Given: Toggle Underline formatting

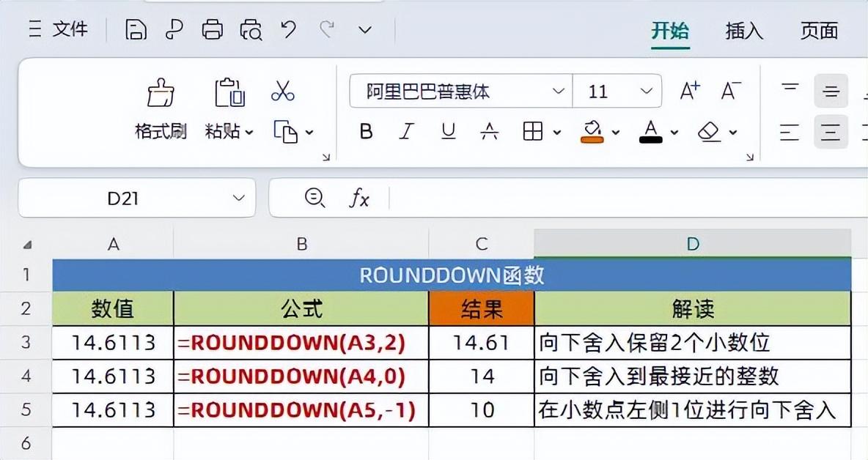Looking at the screenshot, I should (449, 132).
